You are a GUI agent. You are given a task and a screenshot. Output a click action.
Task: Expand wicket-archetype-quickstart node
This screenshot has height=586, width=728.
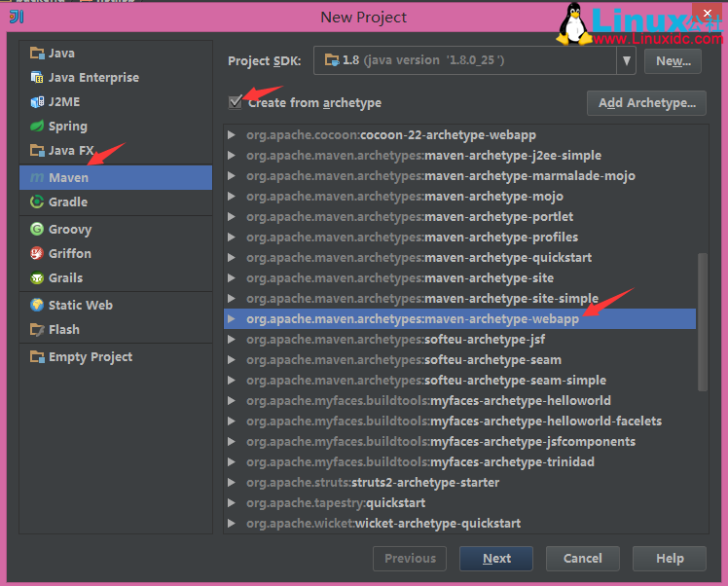[x=231, y=524]
